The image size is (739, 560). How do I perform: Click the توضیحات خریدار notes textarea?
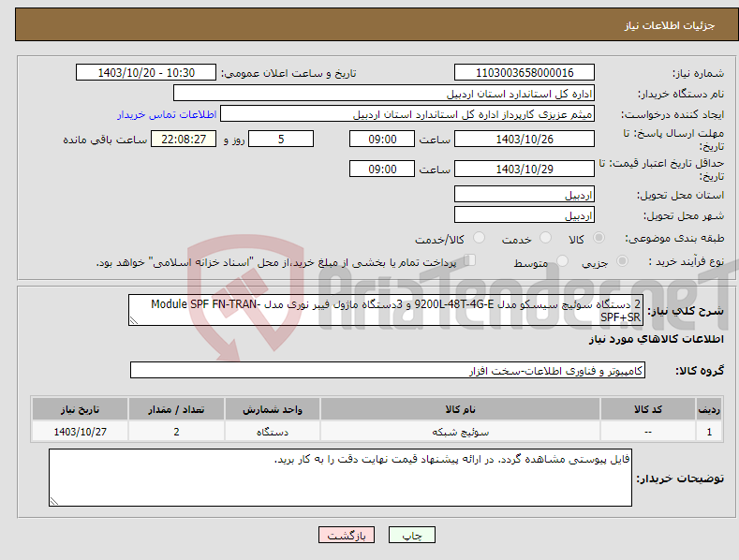[x=340, y=478]
